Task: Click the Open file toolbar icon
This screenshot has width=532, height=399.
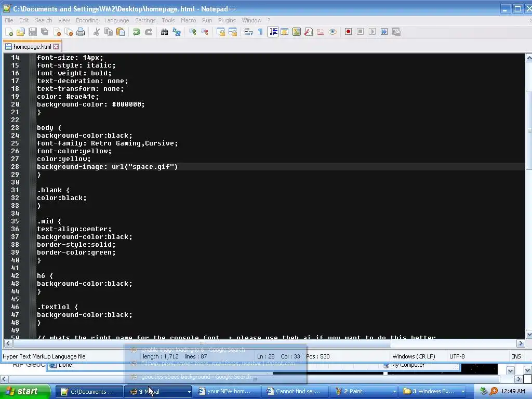Action: point(21,32)
